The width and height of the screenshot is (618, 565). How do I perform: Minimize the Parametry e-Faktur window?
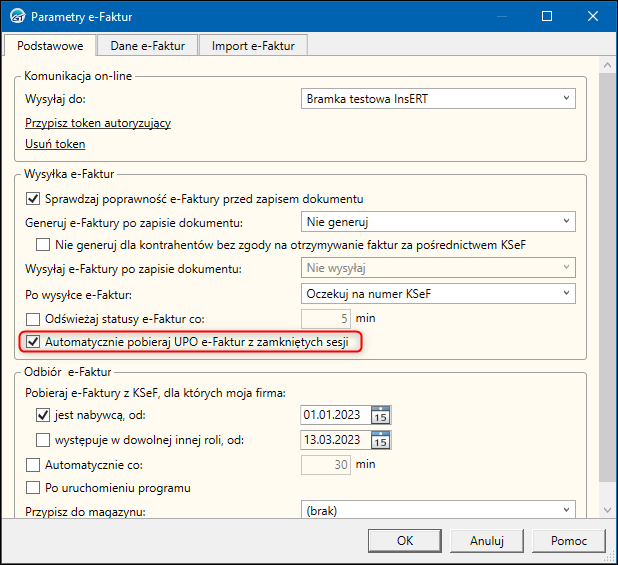pos(500,17)
